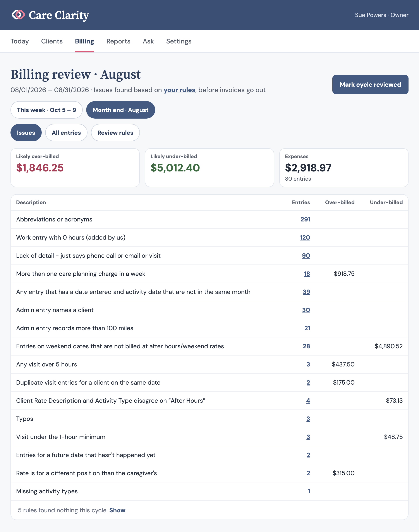Click the Mark cycle reviewed button
The width and height of the screenshot is (419, 532).
click(x=370, y=85)
